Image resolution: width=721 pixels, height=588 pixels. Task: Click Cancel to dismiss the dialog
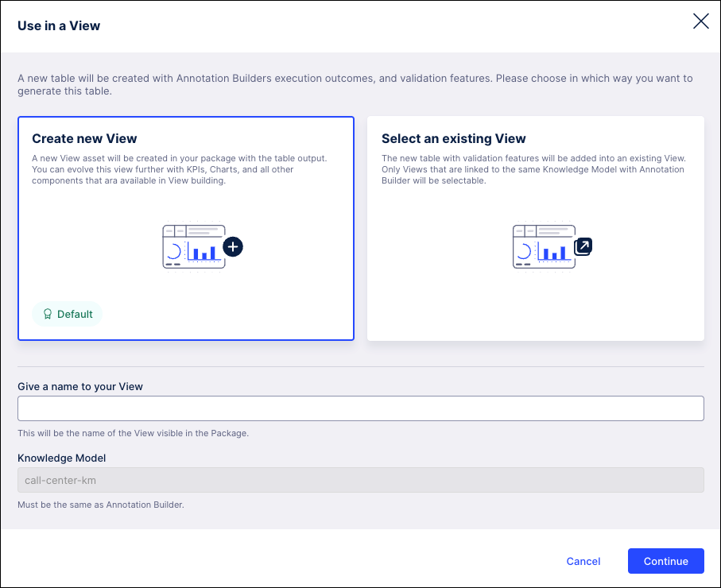pos(583,561)
